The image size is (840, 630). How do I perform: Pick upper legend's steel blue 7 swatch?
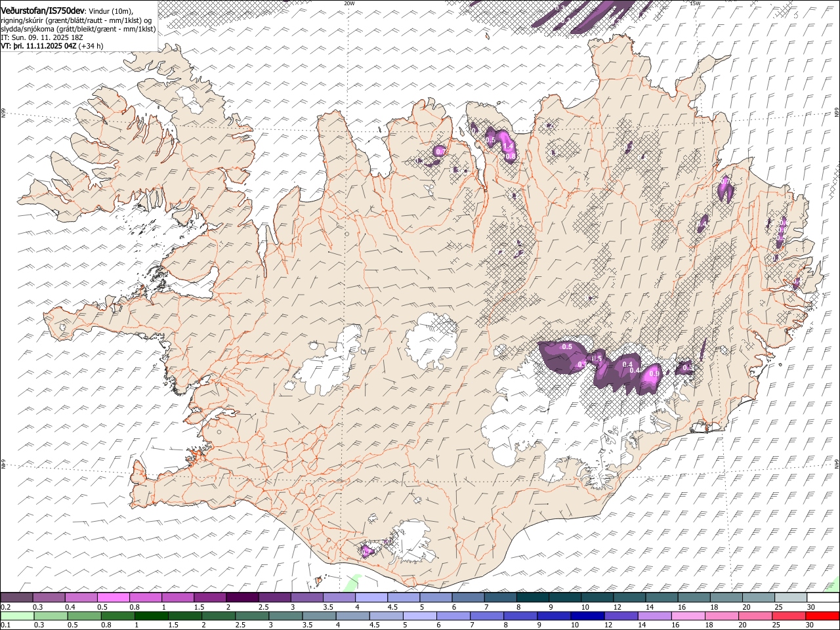click(499, 598)
